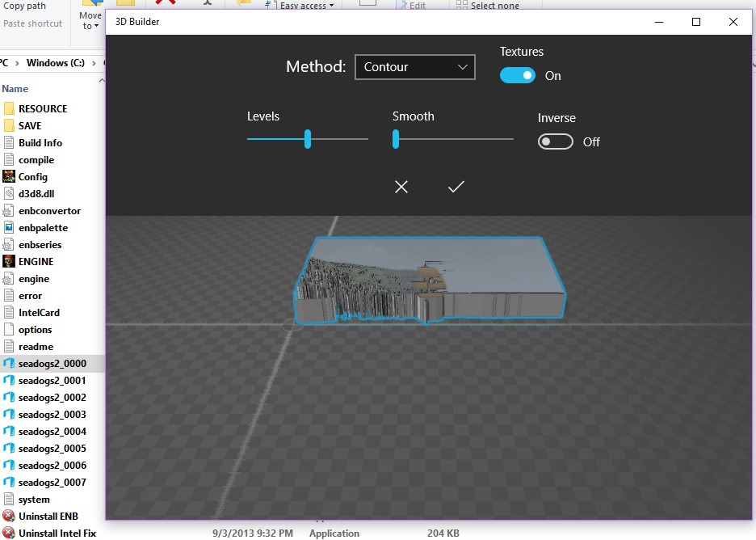Screen dimensions: 756x540
Task: Select the enbpalette image icon
Action: pyautogui.click(x=9, y=228)
